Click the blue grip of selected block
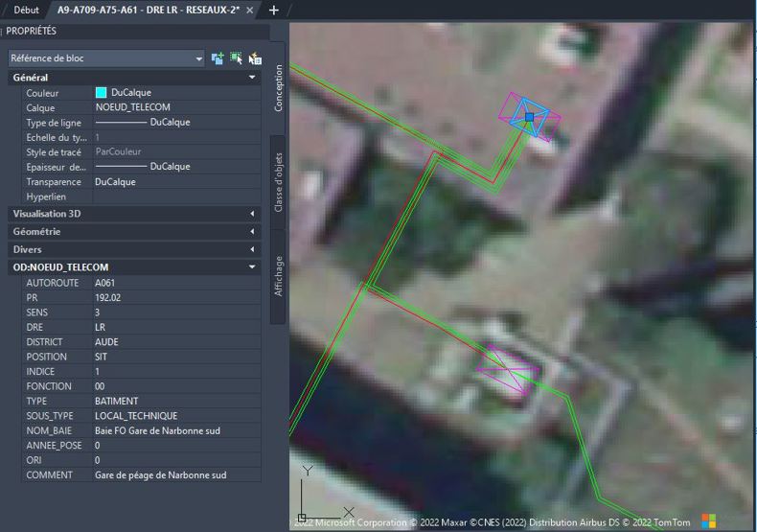This screenshot has height=532, width=757. (529, 117)
